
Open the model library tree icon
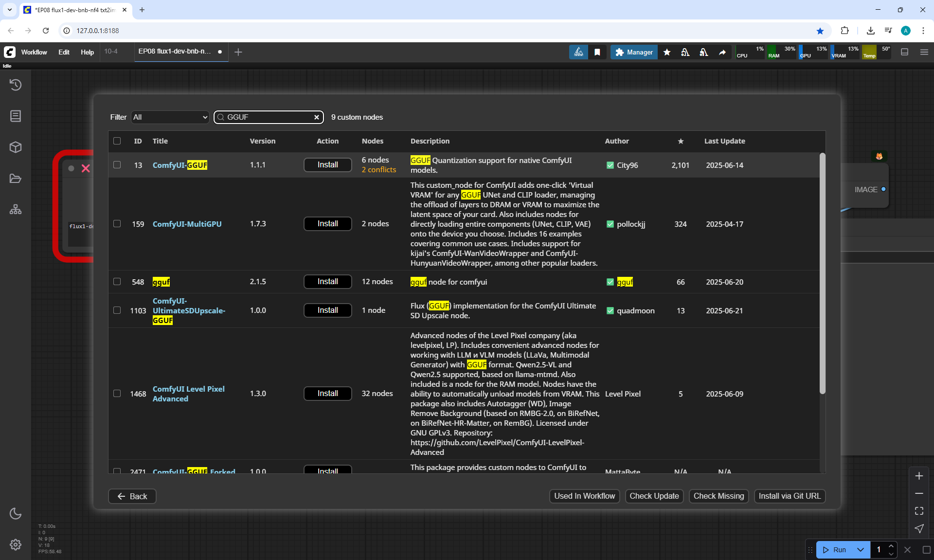click(16, 210)
